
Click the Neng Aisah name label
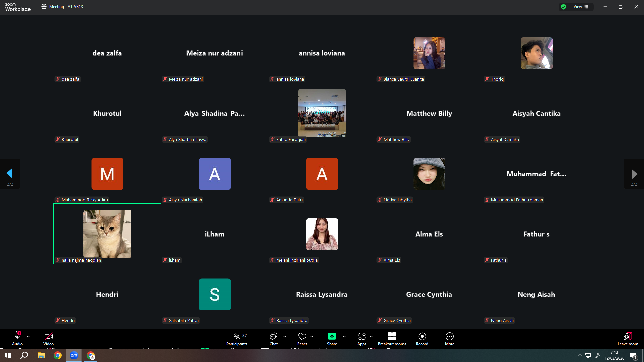click(499, 321)
